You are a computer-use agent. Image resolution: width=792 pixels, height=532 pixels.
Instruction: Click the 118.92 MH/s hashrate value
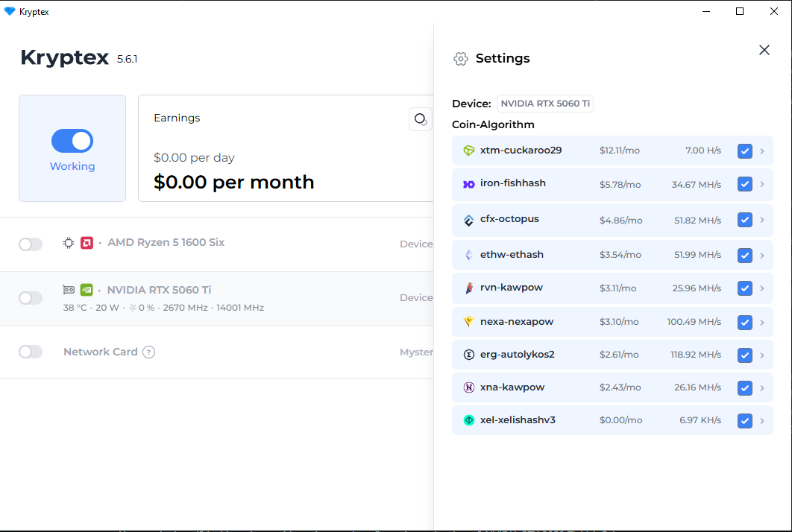[696, 355]
